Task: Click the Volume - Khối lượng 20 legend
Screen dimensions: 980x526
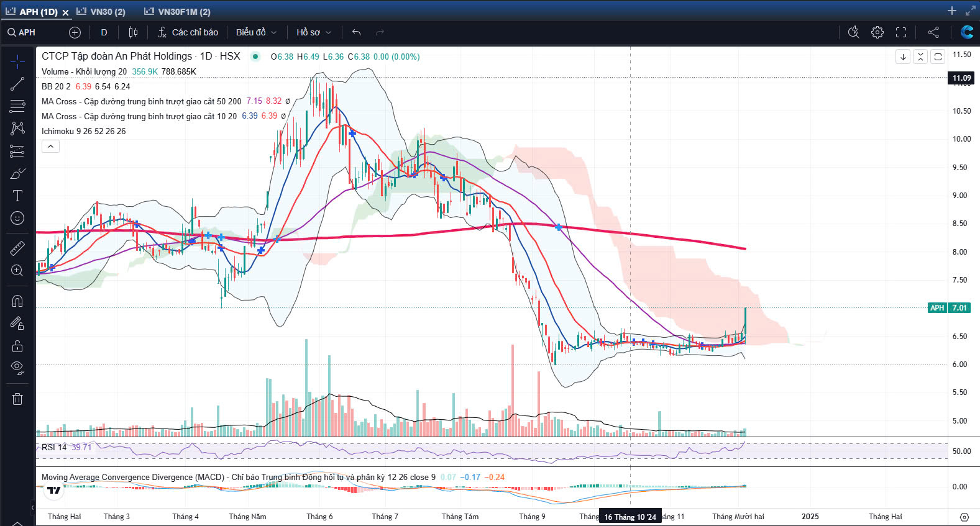Action: click(x=84, y=71)
